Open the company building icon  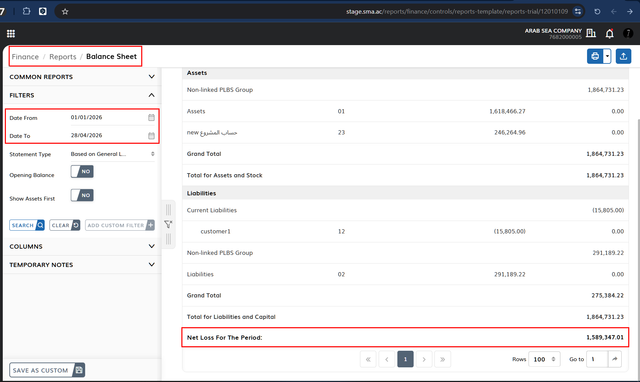[x=591, y=33]
